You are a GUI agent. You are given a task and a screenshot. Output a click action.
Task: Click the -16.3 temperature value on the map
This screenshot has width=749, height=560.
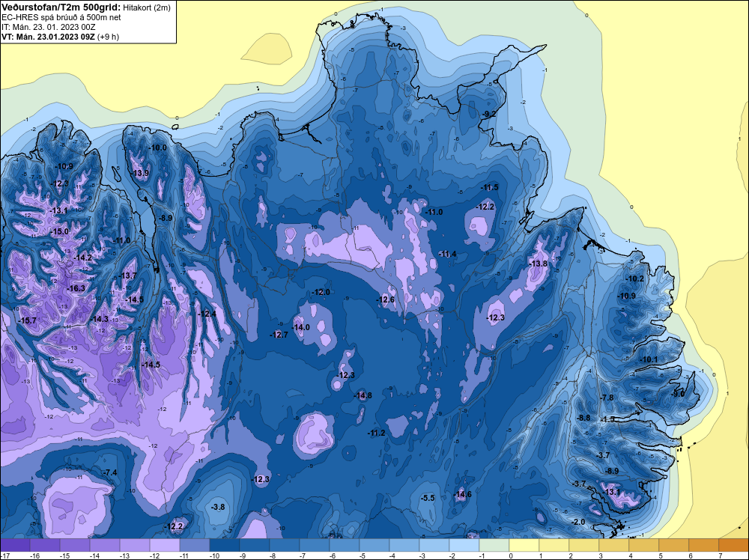point(76,288)
